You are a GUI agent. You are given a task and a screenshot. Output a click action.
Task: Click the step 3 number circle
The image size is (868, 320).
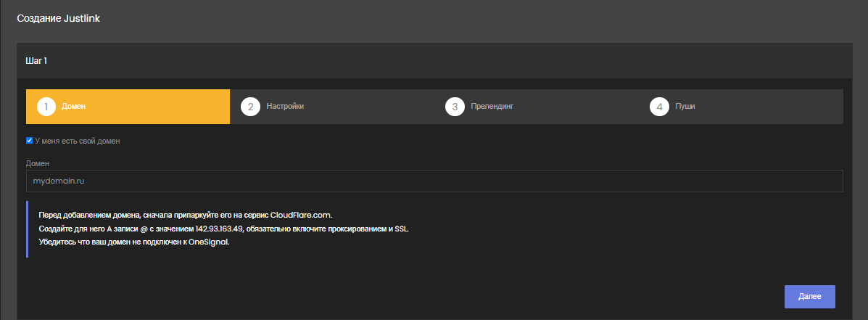[455, 107]
